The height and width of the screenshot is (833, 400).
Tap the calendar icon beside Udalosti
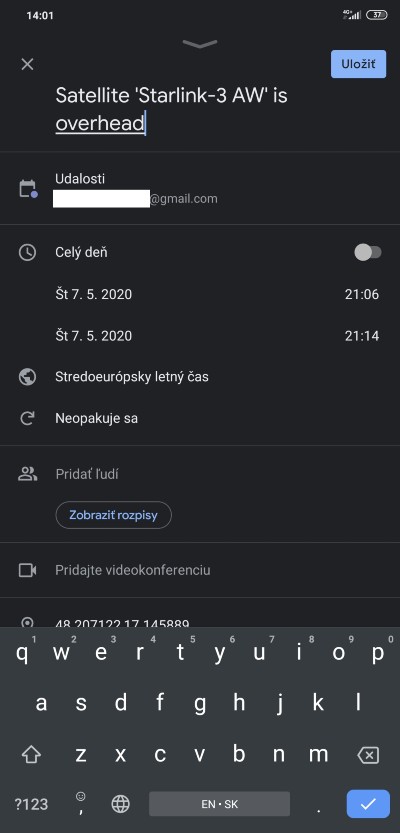click(x=27, y=189)
